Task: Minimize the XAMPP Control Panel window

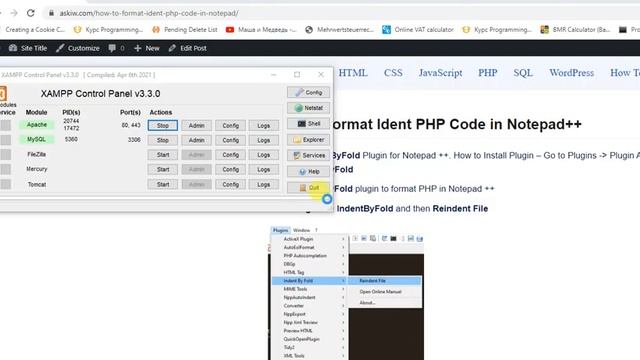Action: tap(273, 75)
